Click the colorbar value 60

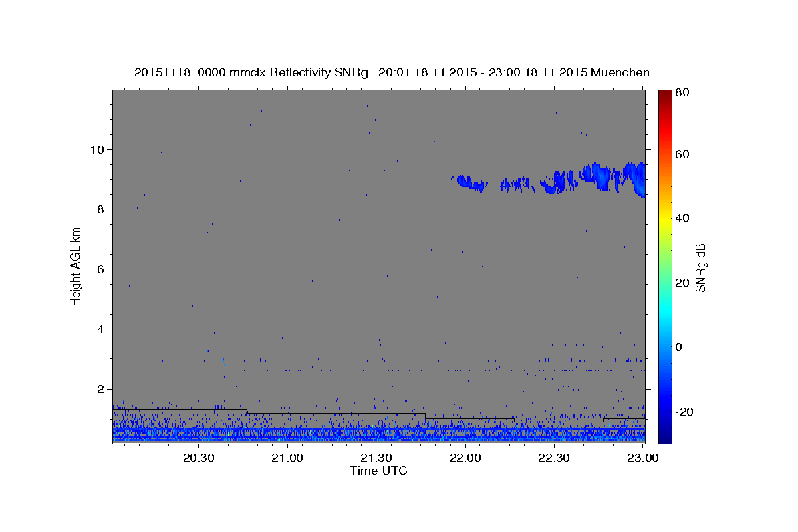pyautogui.click(x=683, y=154)
